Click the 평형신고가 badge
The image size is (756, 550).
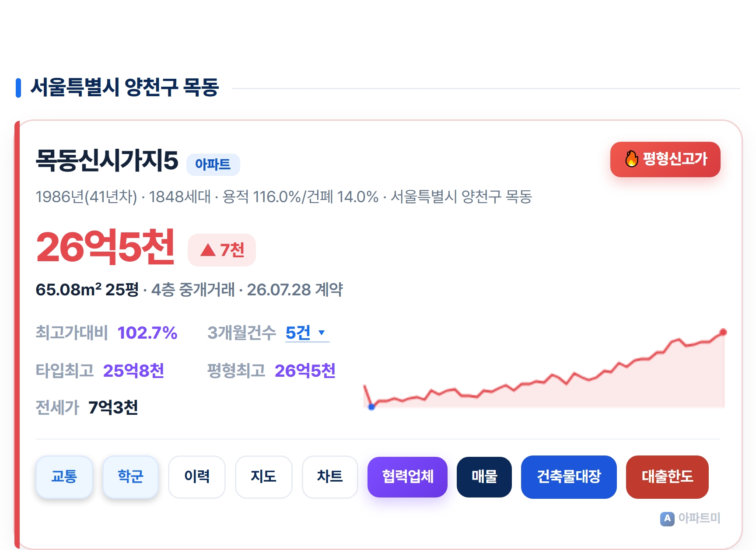pos(665,159)
